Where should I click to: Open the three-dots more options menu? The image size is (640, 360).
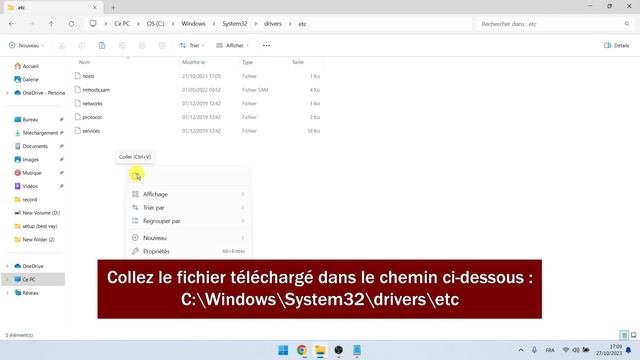pos(266,45)
